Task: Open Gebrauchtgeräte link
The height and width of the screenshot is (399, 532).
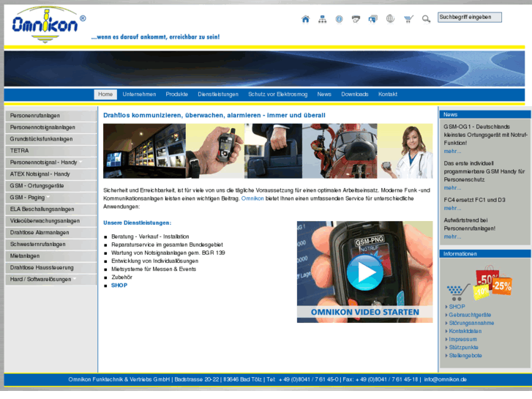Action: tap(470, 315)
